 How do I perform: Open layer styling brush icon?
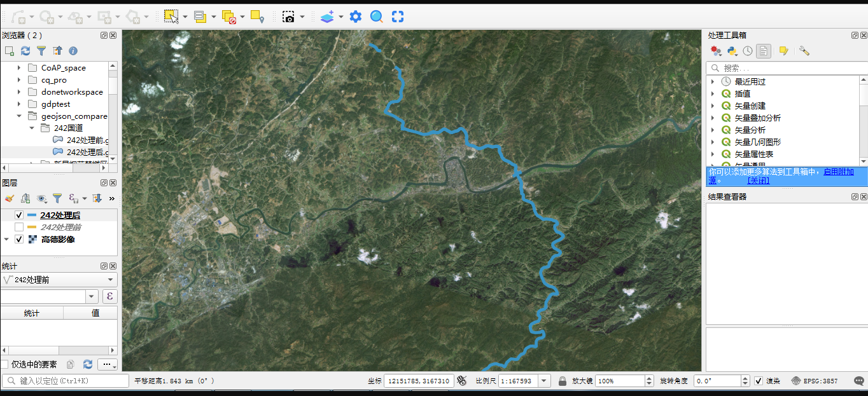[x=10, y=198]
